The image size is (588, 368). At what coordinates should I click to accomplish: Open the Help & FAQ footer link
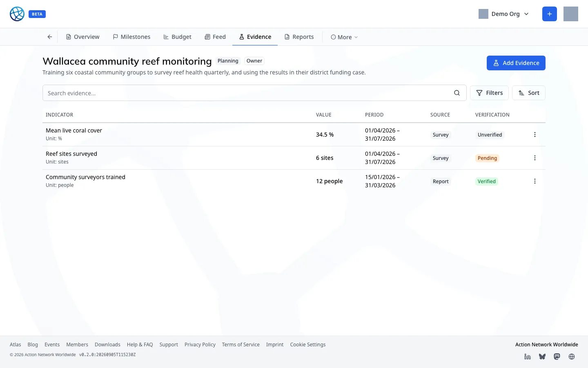[x=140, y=345]
